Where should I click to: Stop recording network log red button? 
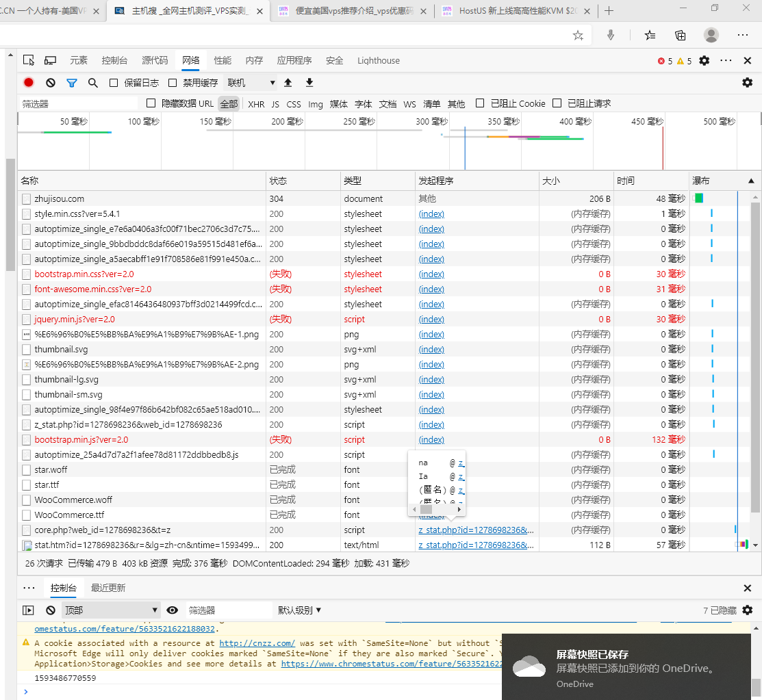pyautogui.click(x=29, y=83)
